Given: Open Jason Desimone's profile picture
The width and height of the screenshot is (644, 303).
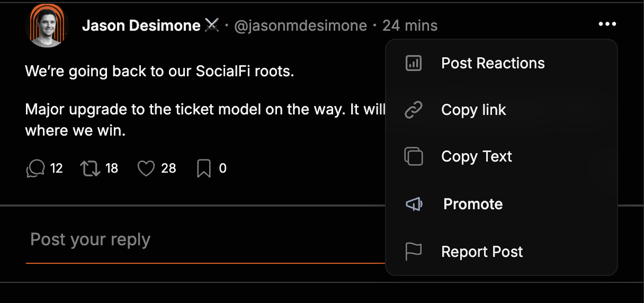Looking at the screenshot, I should 47,25.
